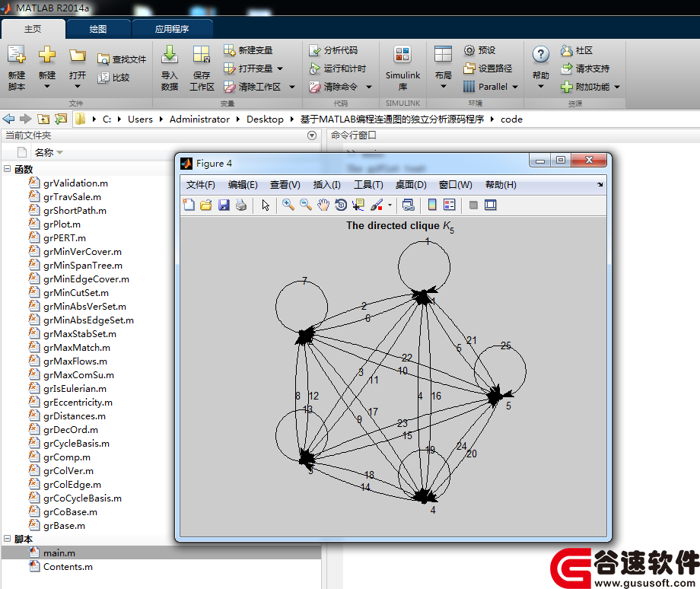700x589 pixels.
Task: Open the 编辑(E) menu in Figure 4
Action: (243, 185)
